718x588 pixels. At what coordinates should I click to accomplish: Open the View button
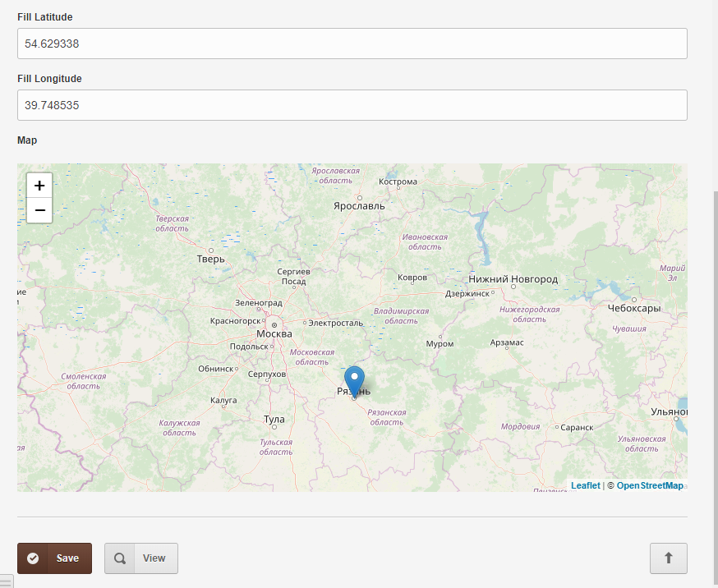click(141, 558)
